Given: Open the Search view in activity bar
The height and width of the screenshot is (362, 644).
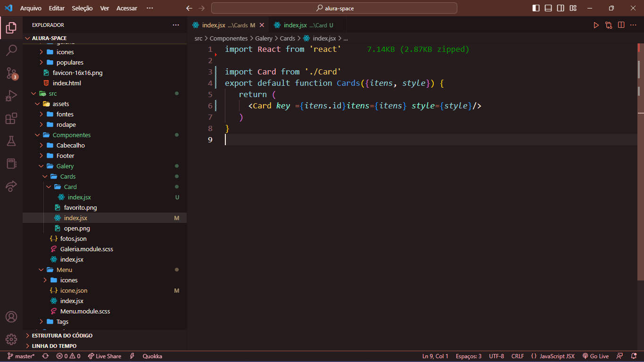Looking at the screenshot, I should tap(11, 50).
